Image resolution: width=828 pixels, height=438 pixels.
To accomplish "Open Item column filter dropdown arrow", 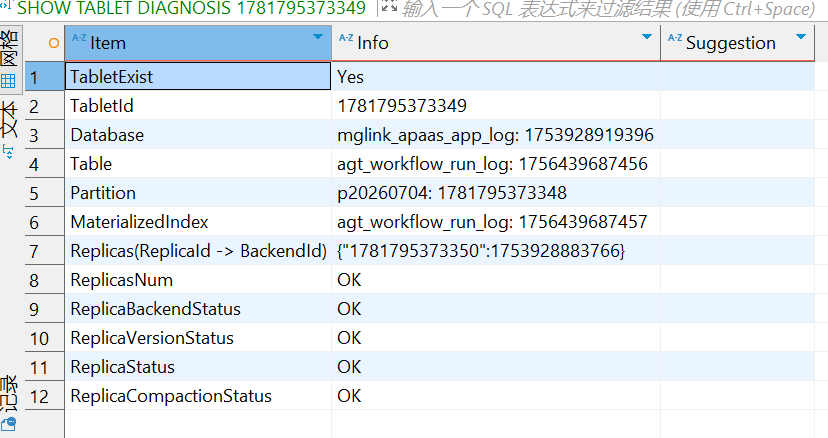I will point(317,37).
